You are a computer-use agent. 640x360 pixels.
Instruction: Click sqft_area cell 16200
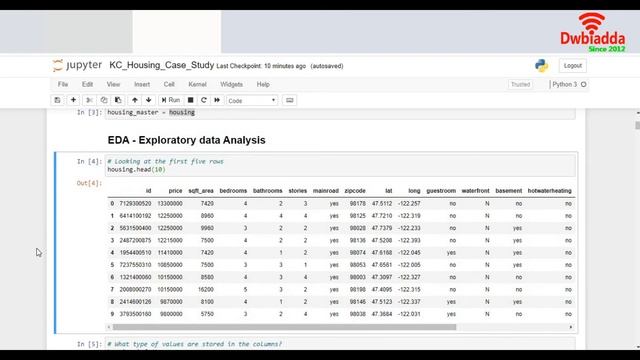tap(206, 289)
